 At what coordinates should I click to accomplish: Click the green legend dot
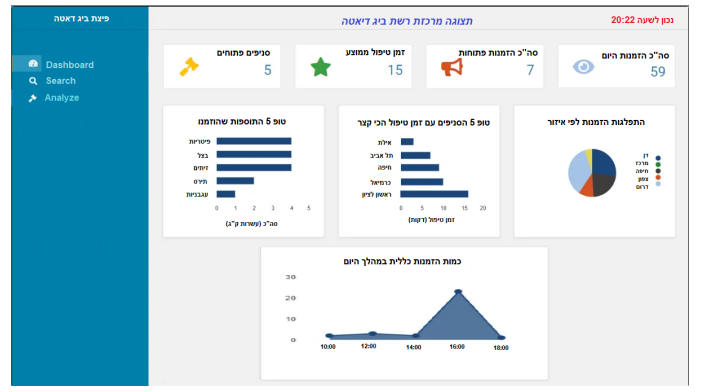(658, 165)
